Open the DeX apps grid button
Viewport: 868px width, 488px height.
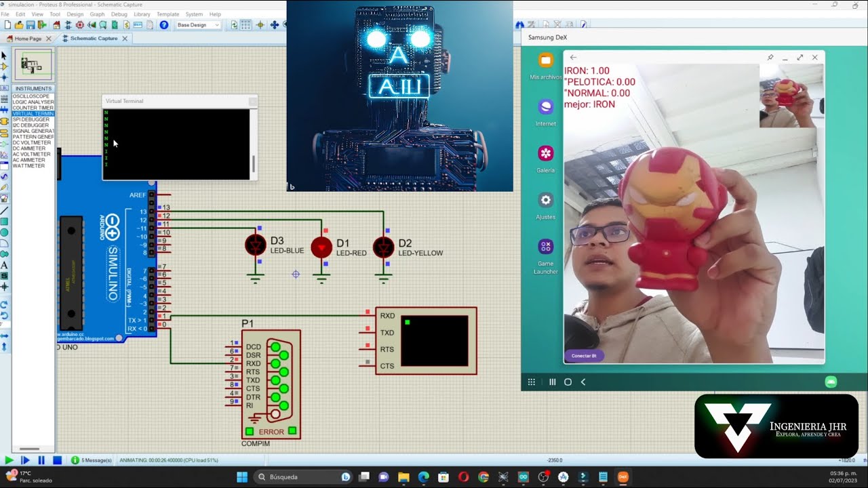pos(532,382)
